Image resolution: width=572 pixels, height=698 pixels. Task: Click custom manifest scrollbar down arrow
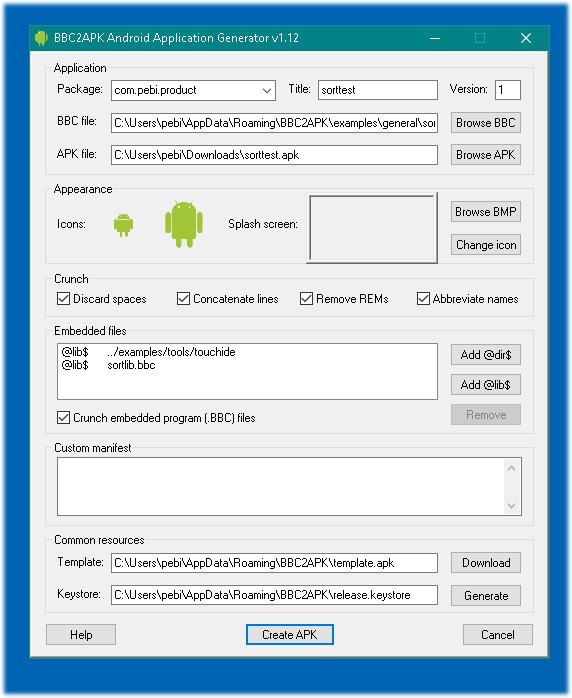pyautogui.click(x=511, y=506)
